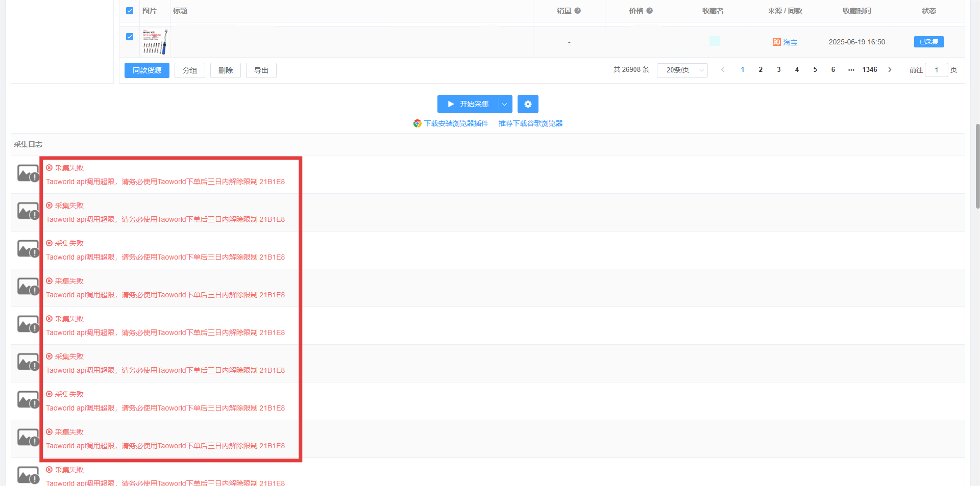Open 下载安装浏览器插件 link

tap(456, 123)
